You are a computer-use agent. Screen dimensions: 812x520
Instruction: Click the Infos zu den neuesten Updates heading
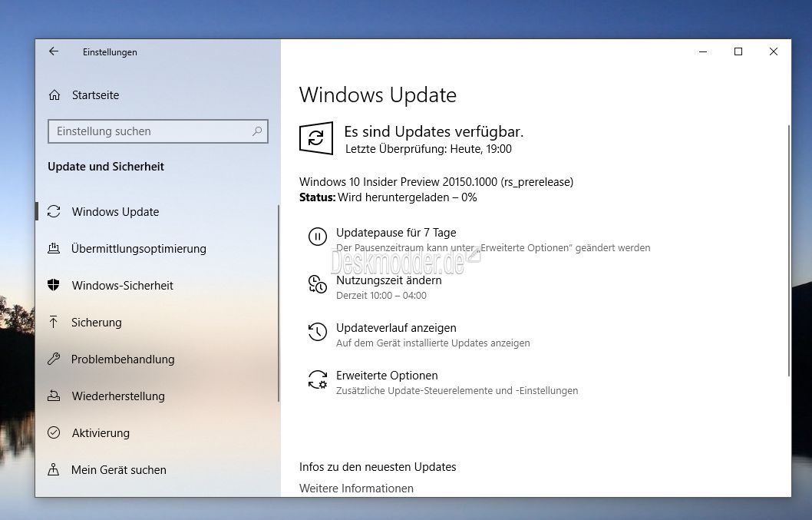point(378,467)
